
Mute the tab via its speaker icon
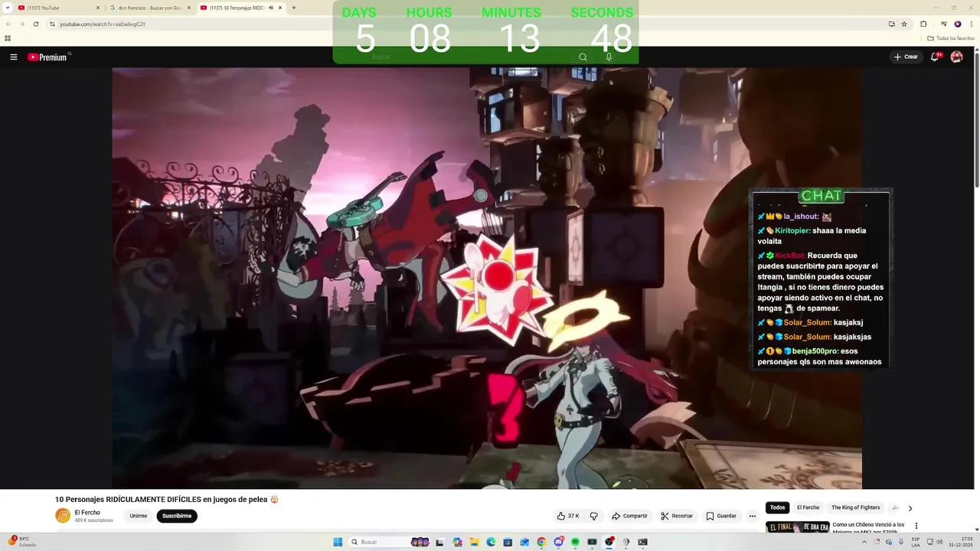[x=271, y=8]
